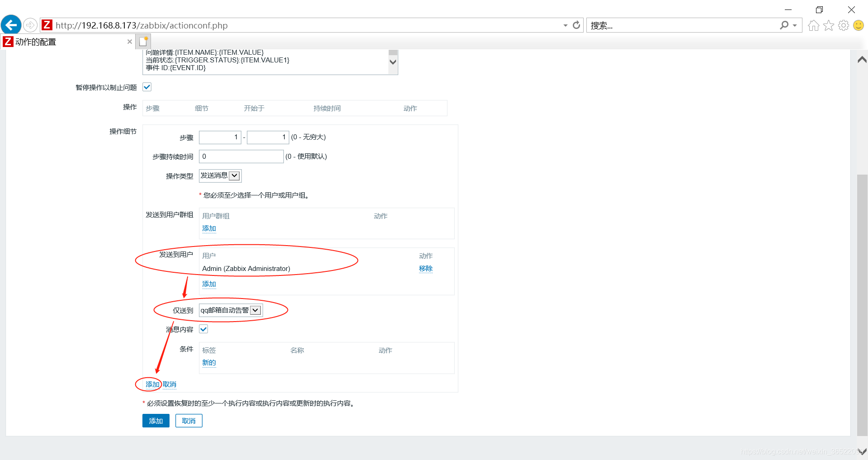
Task: Click the 步骤持续时间 input field
Action: [x=241, y=156]
